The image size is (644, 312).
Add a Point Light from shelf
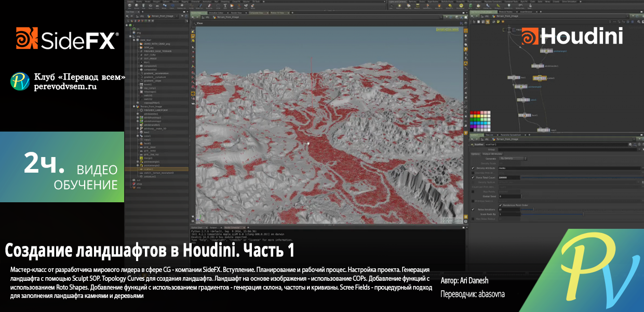click(398, 6)
